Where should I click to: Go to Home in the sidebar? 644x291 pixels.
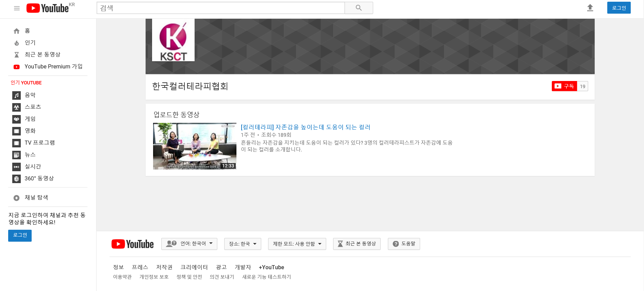point(27,31)
